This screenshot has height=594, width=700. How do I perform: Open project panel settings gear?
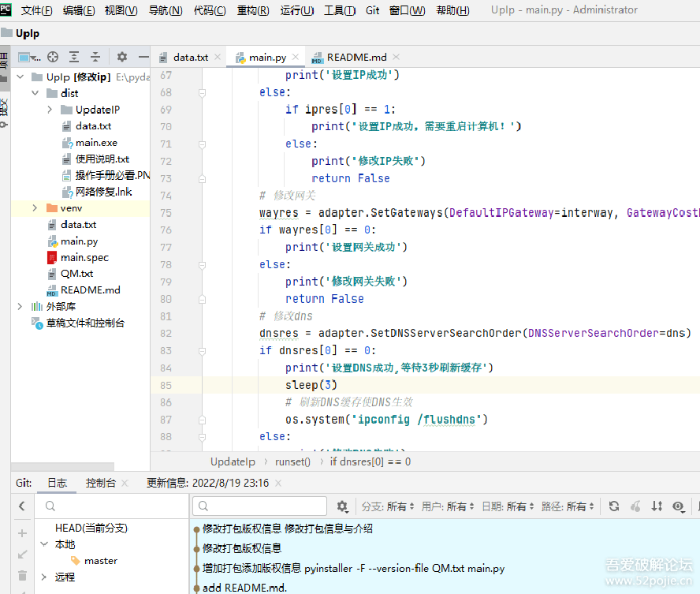[122, 57]
